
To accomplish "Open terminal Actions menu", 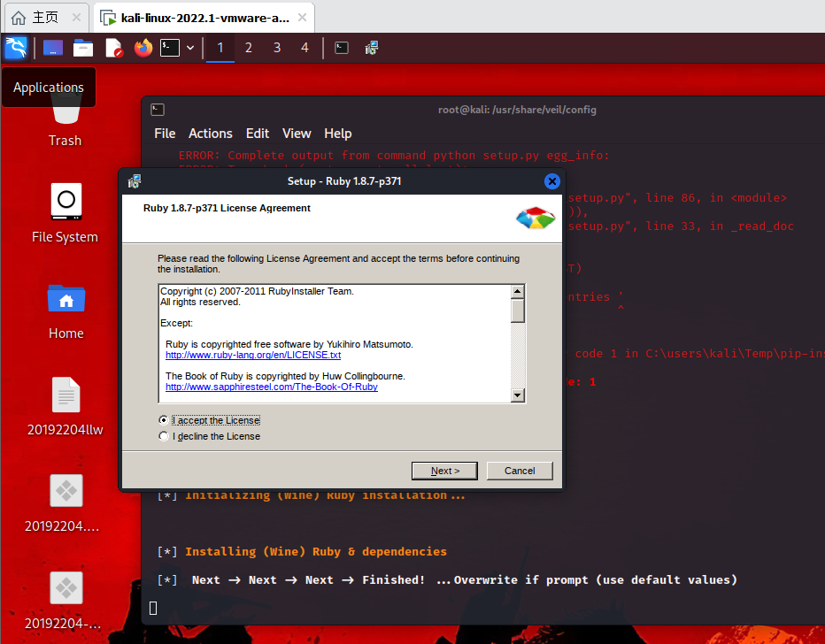I will coord(211,134).
